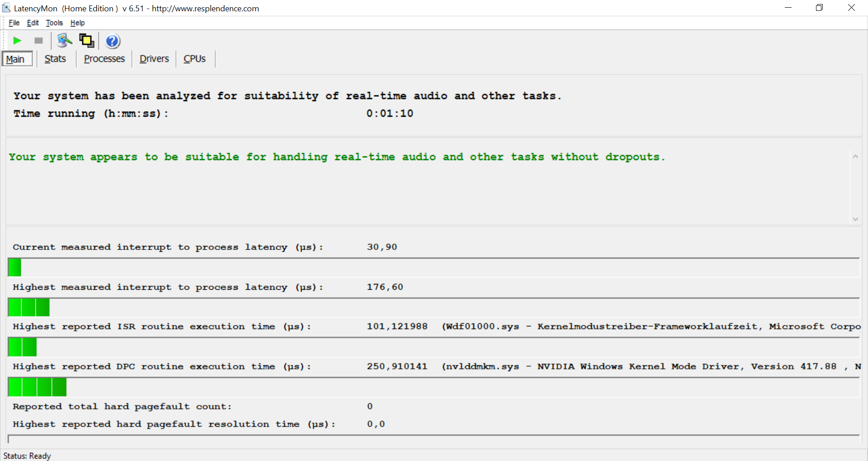The height and width of the screenshot is (461, 868).
Task: Click the nvlddmkm.sys NVIDIA driver text
Action: coord(651,367)
